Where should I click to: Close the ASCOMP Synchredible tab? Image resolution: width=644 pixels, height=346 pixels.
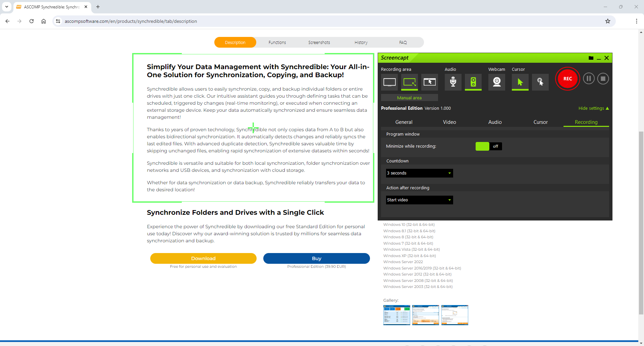click(x=86, y=7)
